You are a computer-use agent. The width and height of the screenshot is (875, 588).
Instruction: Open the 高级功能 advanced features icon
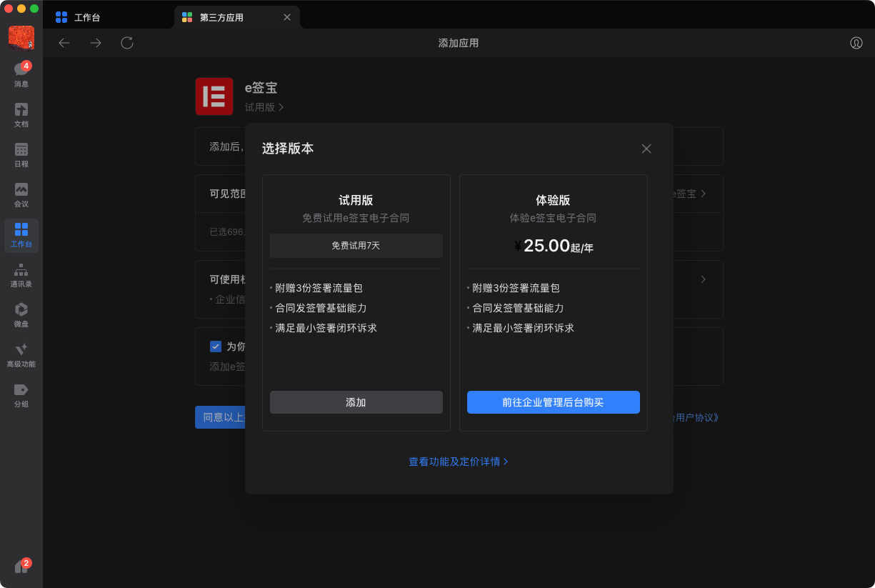pos(21,354)
